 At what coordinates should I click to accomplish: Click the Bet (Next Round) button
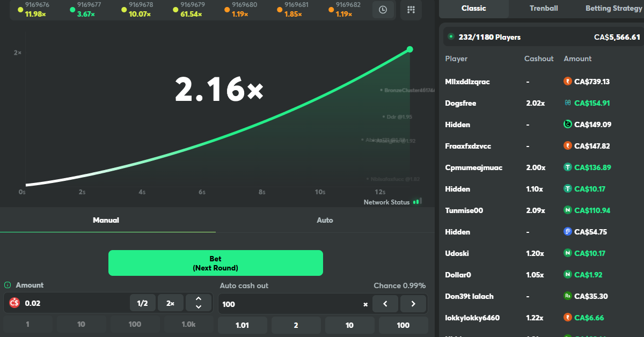[x=216, y=263]
